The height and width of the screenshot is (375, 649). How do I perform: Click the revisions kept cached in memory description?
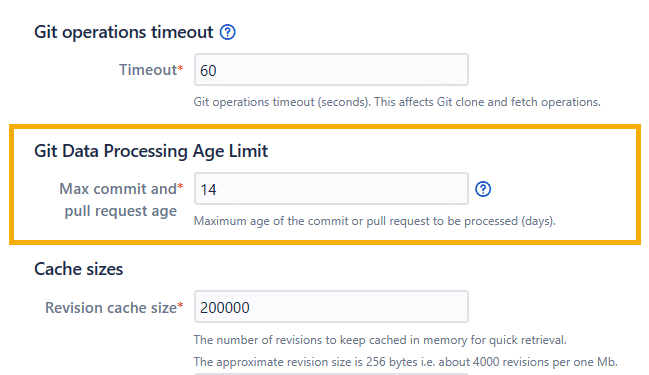pos(380,340)
